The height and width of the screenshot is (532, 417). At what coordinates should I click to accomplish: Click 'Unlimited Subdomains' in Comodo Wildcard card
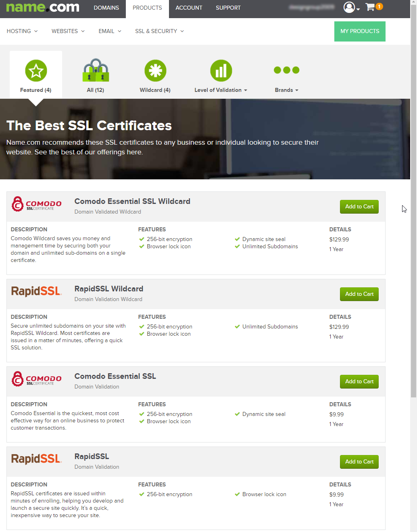coord(270,246)
